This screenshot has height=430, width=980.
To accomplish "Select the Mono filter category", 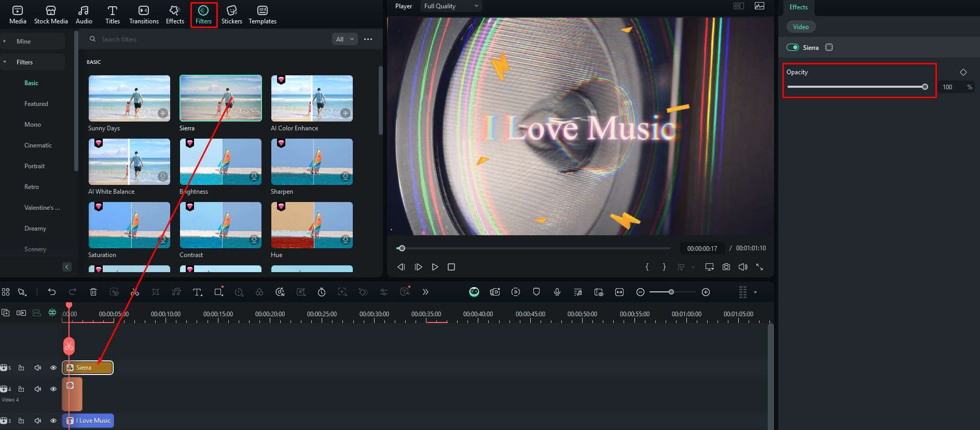I will [33, 125].
